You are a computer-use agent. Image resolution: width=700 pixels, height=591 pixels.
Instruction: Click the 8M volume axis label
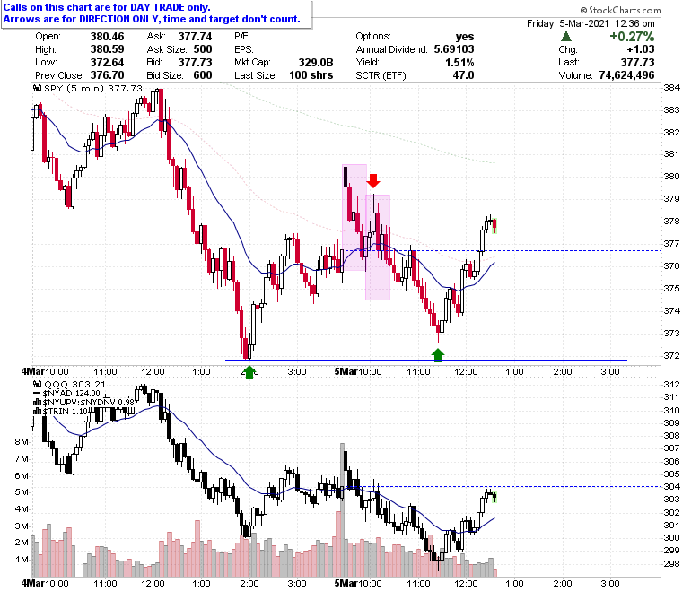click(22, 441)
